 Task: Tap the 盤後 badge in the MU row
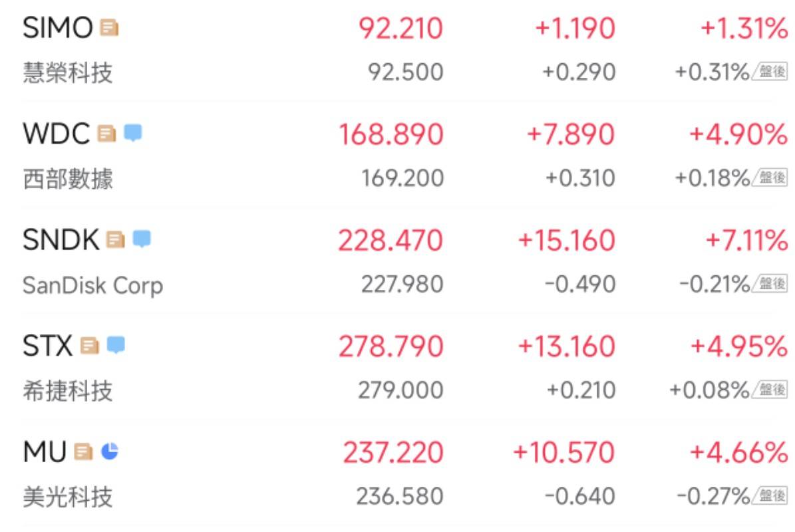coord(770,496)
